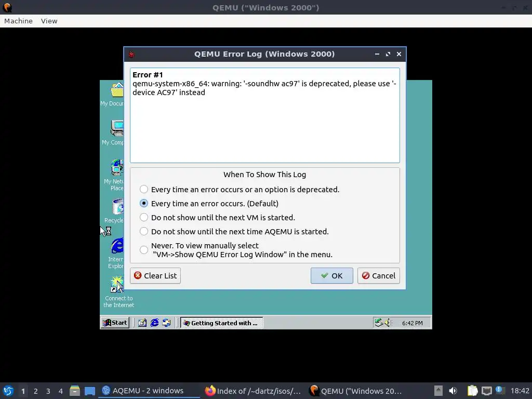Click the network tray icon in Windows 2000
The width and height of the screenshot is (532, 399).
tap(379, 323)
